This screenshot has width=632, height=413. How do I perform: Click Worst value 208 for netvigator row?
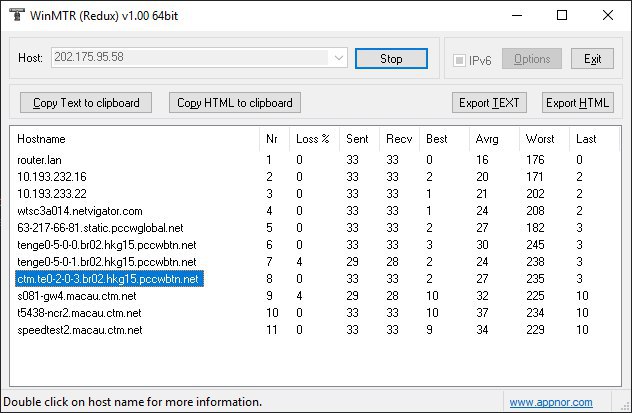tap(535, 211)
